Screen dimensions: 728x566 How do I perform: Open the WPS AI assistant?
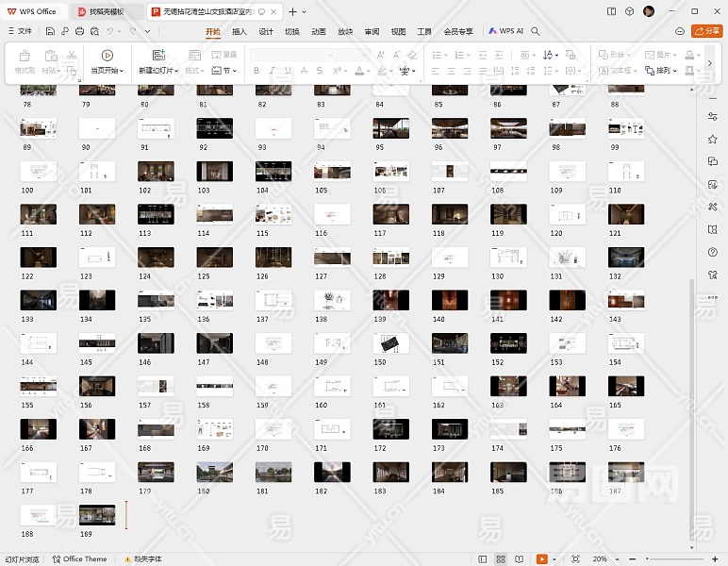(x=505, y=31)
